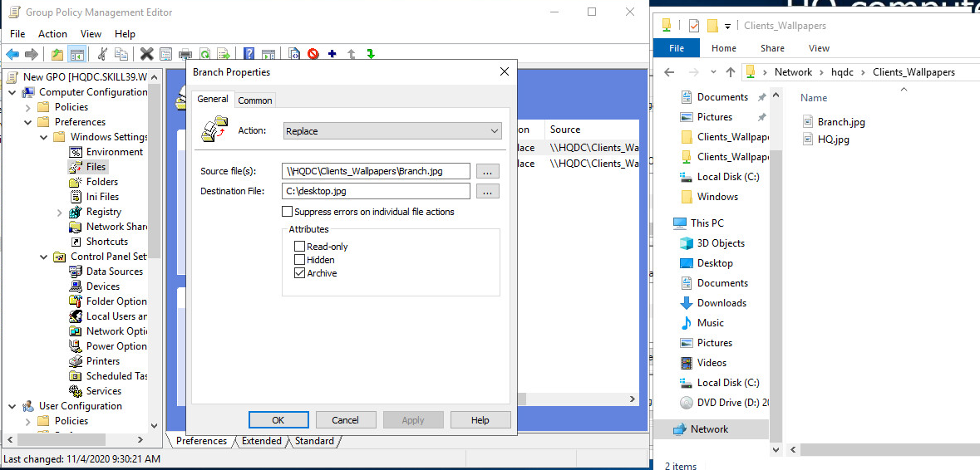Click console tree scrollbar down arrow
Screen dimensions: 980x470
(155, 425)
